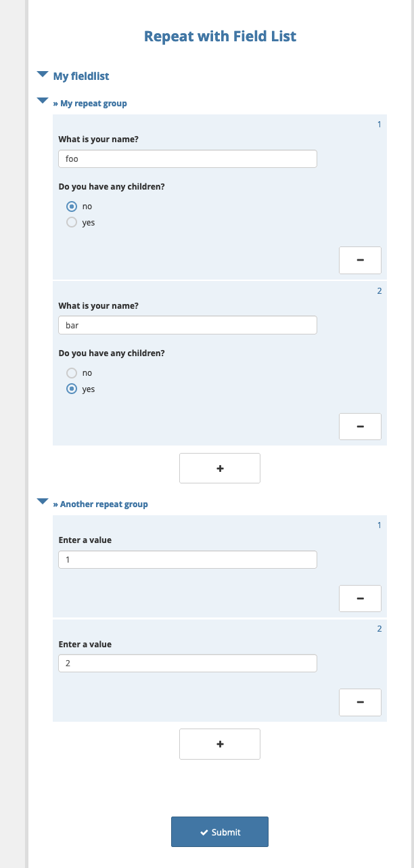The image size is (414, 868).
Task: Remove second 'My repeat group' entry (bar)
Action: point(360,427)
